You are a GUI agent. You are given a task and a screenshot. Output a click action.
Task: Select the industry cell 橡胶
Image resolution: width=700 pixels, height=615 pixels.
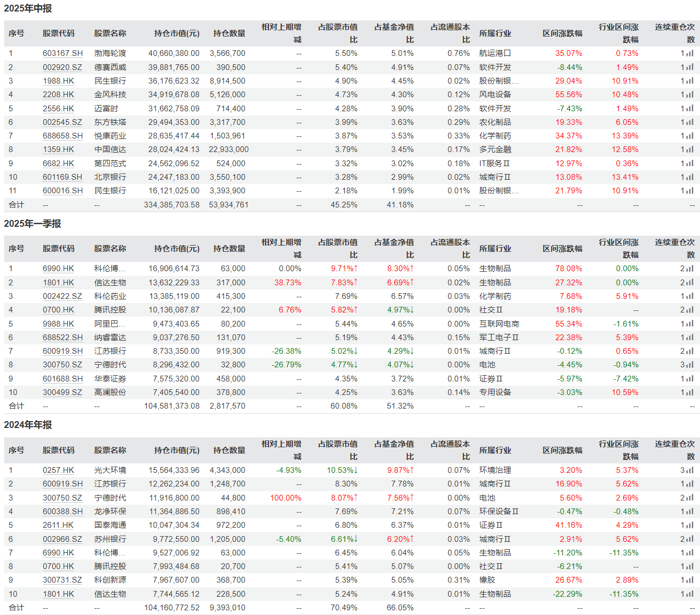(487, 580)
